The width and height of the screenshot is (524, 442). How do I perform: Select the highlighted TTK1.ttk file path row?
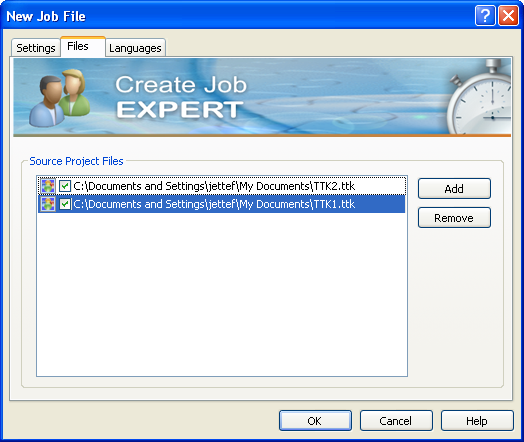222,204
